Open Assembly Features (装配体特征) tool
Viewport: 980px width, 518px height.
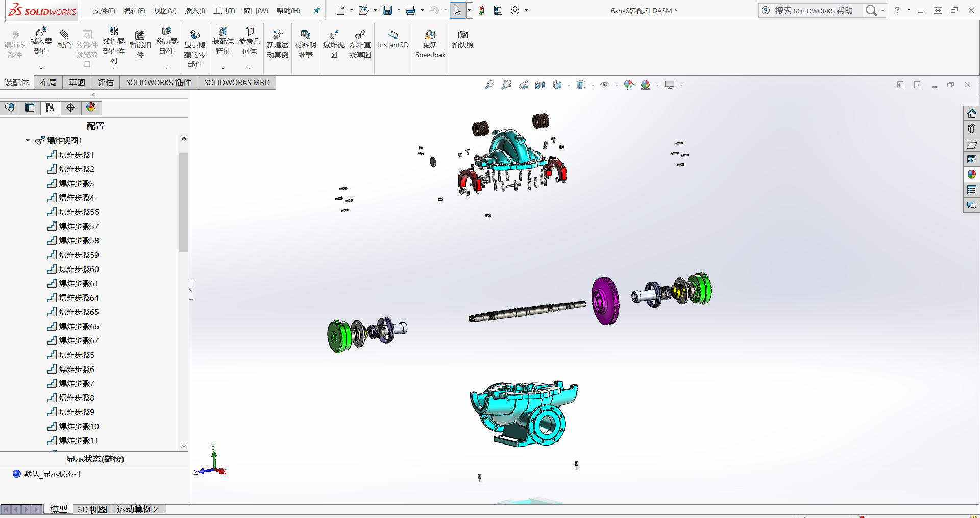point(223,40)
